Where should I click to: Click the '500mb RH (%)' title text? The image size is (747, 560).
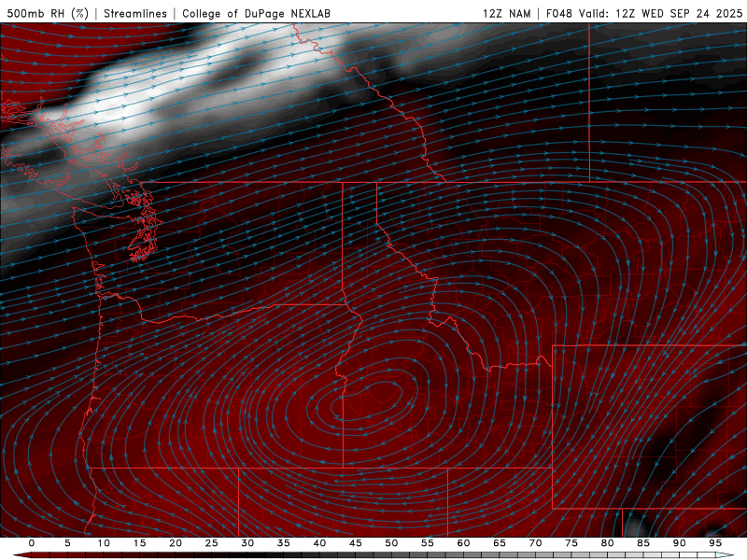coord(48,13)
